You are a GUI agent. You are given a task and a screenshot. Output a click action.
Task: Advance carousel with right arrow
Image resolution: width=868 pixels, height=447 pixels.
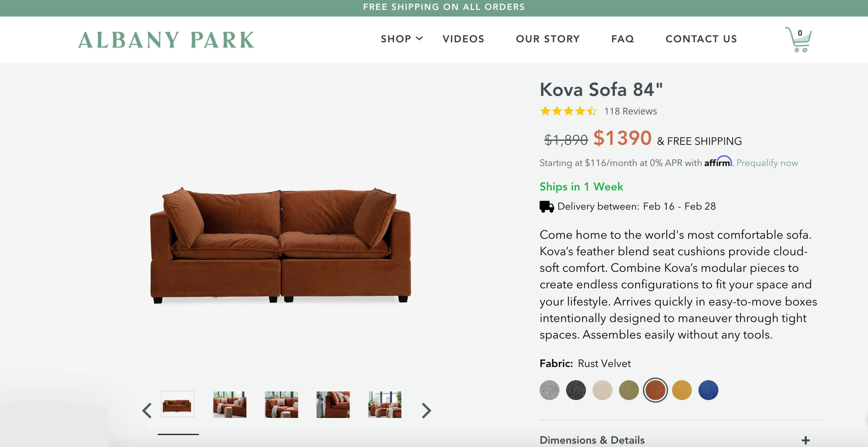click(427, 410)
